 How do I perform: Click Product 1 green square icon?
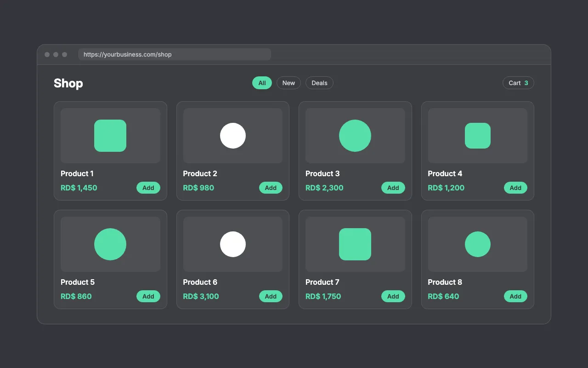[110, 136]
